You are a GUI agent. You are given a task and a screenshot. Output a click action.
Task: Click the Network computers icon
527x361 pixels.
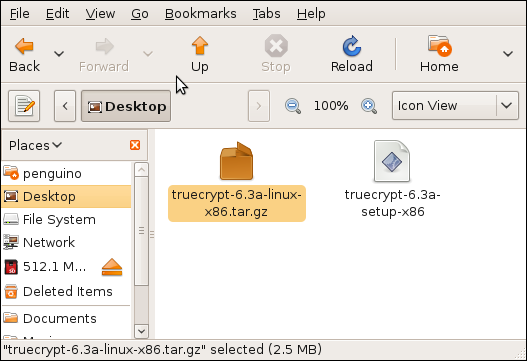(11, 242)
